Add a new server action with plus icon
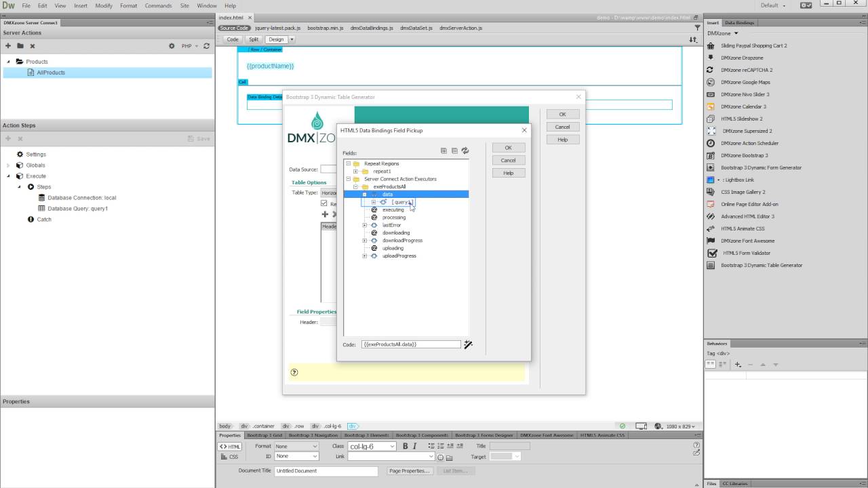The width and height of the screenshot is (868, 488). pos(8,46)
